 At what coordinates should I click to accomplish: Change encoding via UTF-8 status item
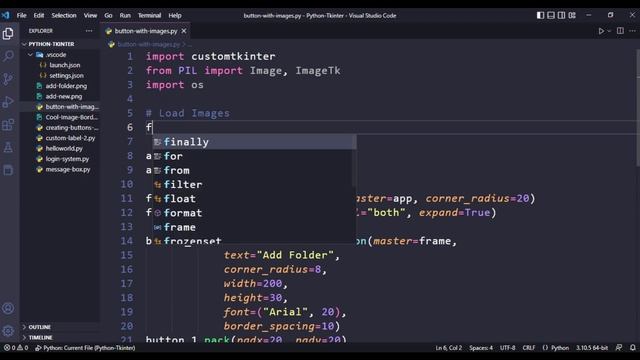point(508,348)
